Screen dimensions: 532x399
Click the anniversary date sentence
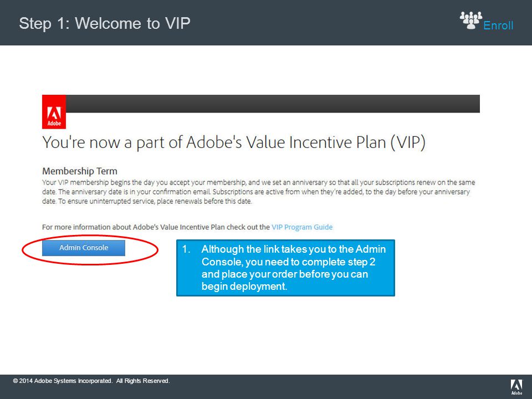tap(135, 192)
